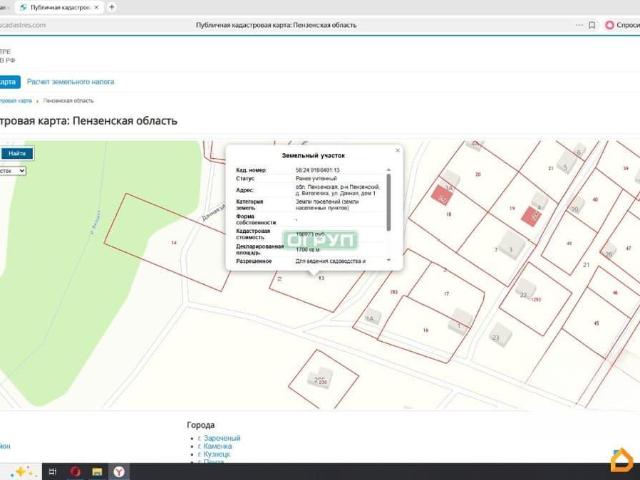
Task: Click the 'Земли поселений' category value
Action: click(x=327, y=204)
